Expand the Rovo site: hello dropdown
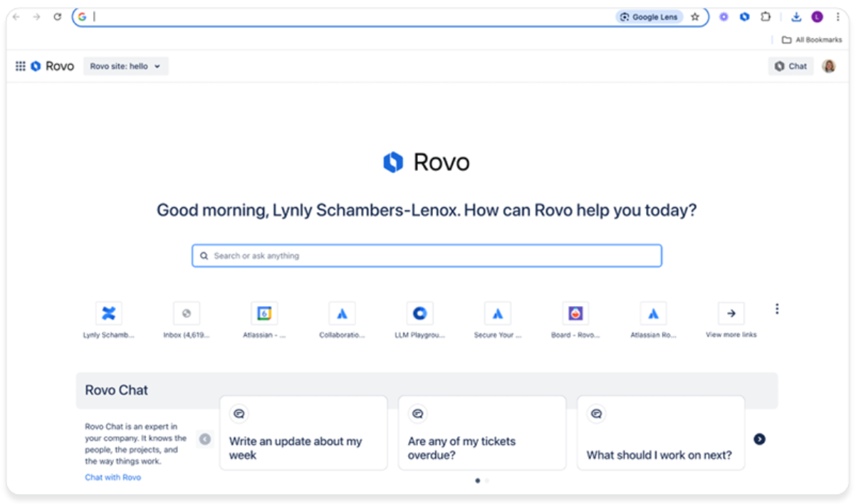 (125, 66)
